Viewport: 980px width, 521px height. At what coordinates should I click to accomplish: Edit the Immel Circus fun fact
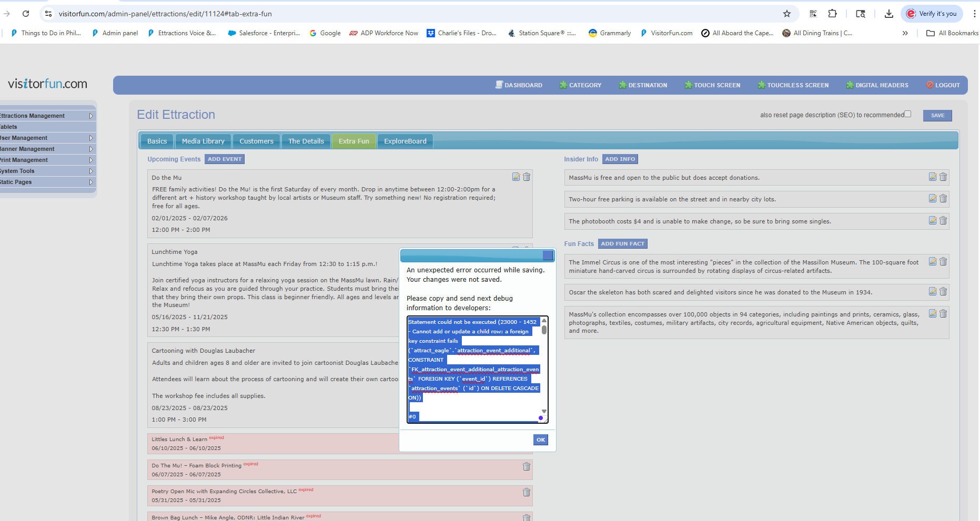[x=933, y=262]
